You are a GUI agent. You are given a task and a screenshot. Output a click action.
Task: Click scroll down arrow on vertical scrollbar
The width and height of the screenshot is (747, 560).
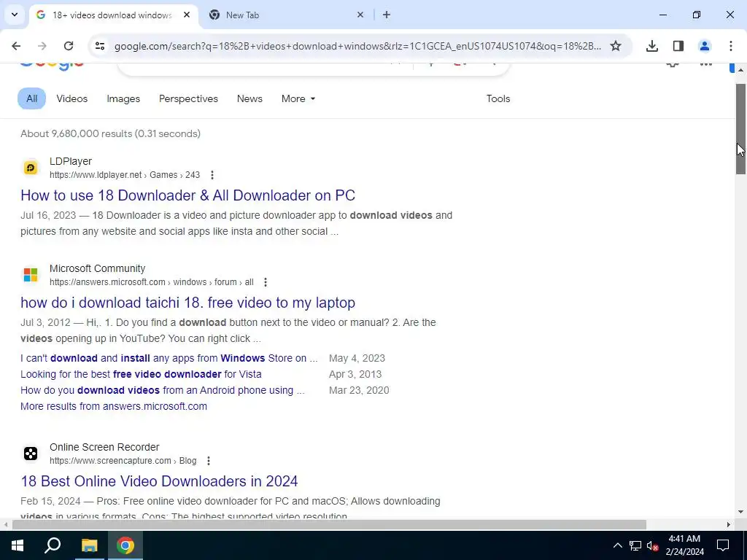click(741, 512)
